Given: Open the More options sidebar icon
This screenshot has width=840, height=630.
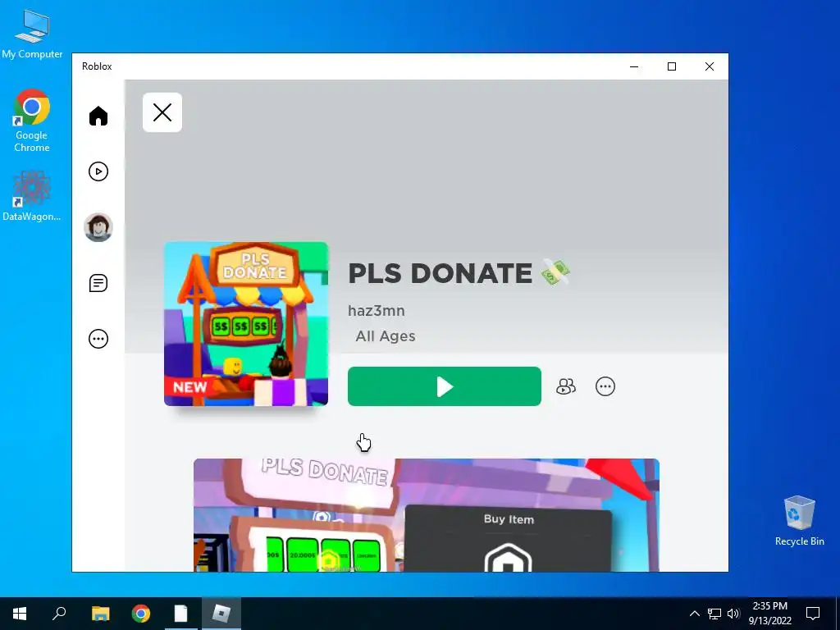Looking at the screenshot, I should tap(98, 339).
